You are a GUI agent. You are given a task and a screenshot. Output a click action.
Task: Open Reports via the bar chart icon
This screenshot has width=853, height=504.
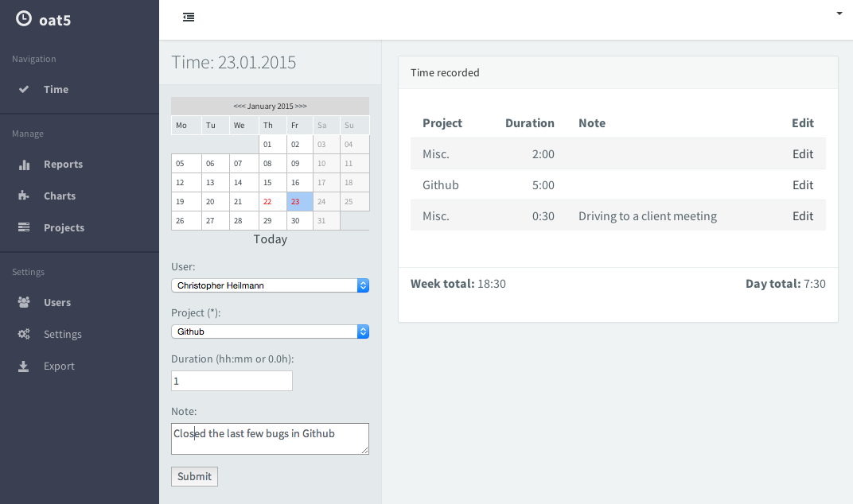coord(24,165)
